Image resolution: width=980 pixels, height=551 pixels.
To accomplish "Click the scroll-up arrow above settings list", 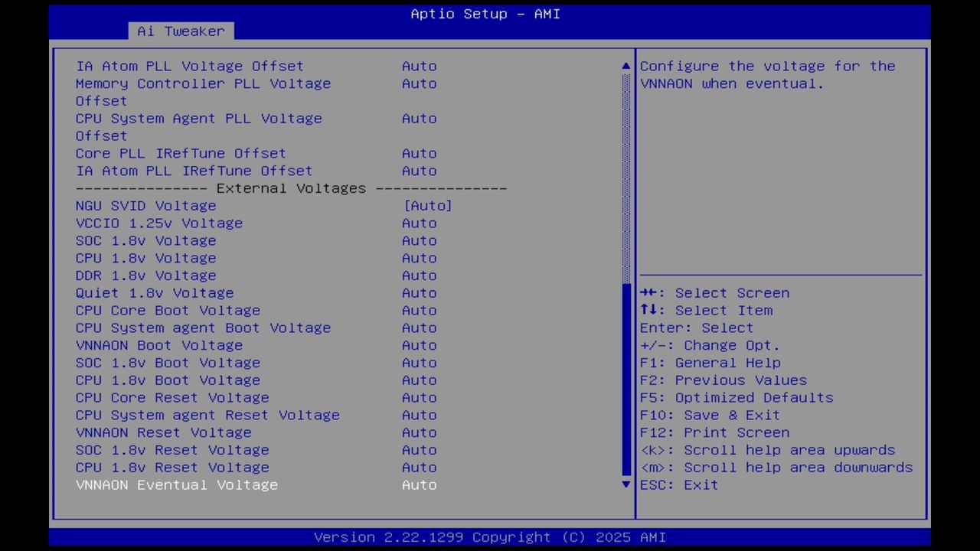I will [x=625, y=66].
